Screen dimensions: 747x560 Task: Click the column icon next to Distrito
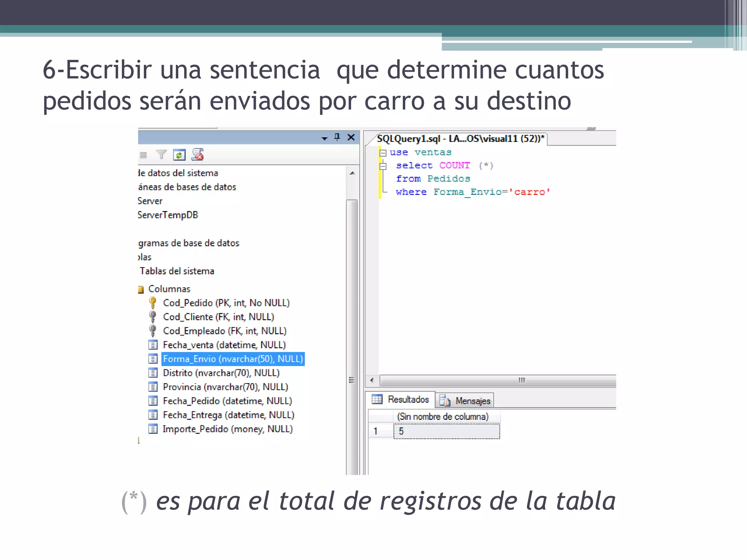(x=153, y=373)
